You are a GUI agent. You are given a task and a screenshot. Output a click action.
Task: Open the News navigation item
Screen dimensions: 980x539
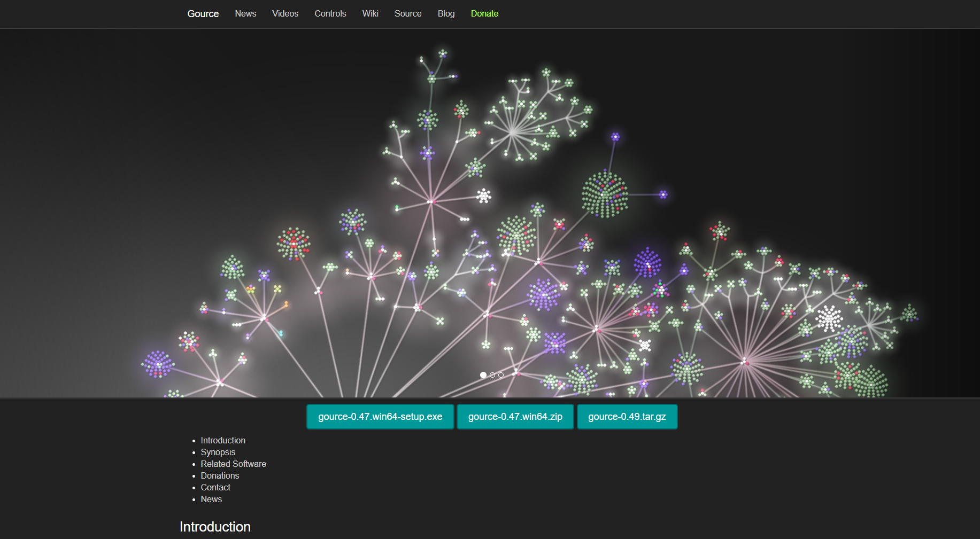coord(245,14)
